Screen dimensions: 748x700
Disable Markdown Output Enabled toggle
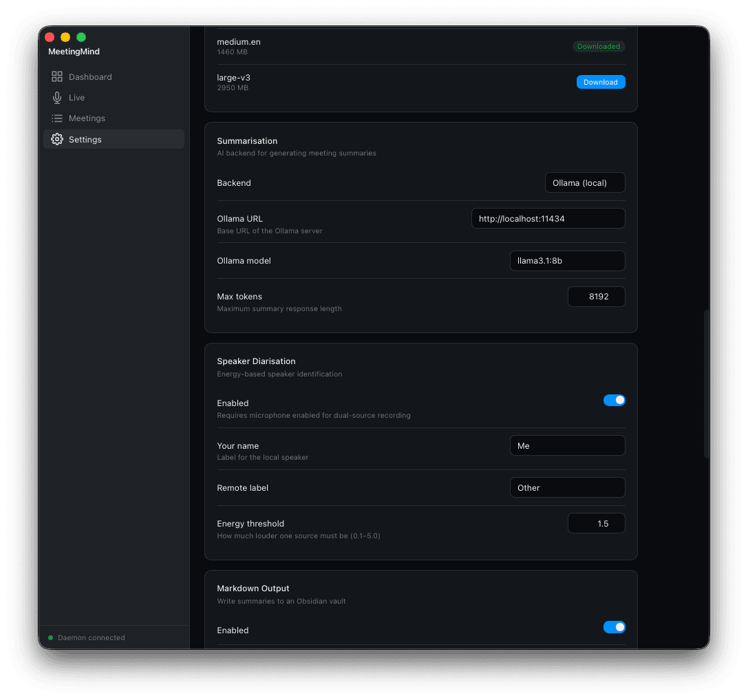pyautogui.click(x=614, y=627)
